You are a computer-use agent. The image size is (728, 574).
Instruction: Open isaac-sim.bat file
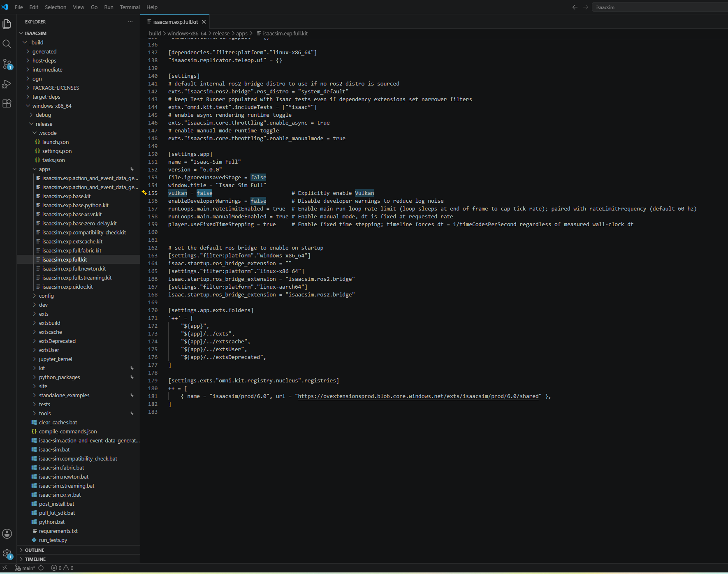pos(54,449)
